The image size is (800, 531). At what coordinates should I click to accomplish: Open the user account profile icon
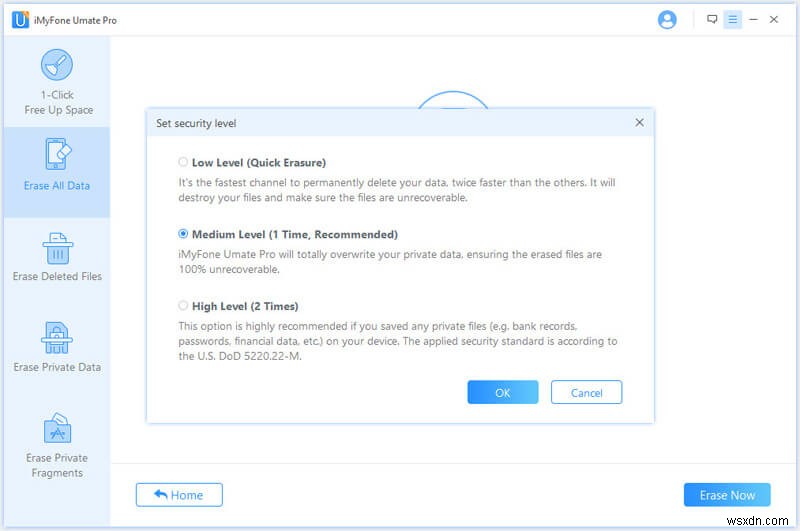click(x=667, y=20)
